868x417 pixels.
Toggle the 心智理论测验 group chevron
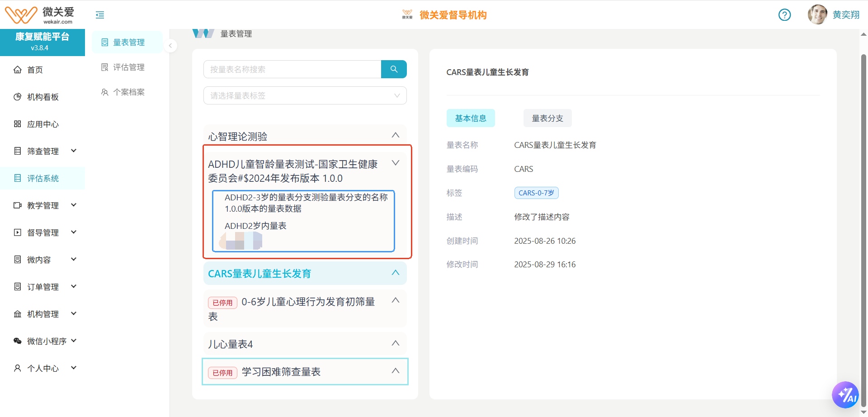395,135
